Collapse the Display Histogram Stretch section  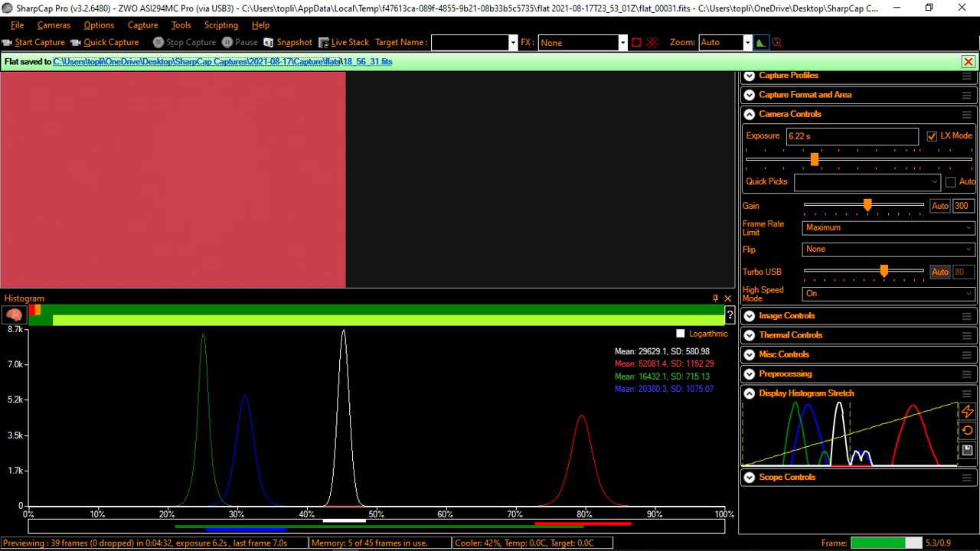pos(749,393)
